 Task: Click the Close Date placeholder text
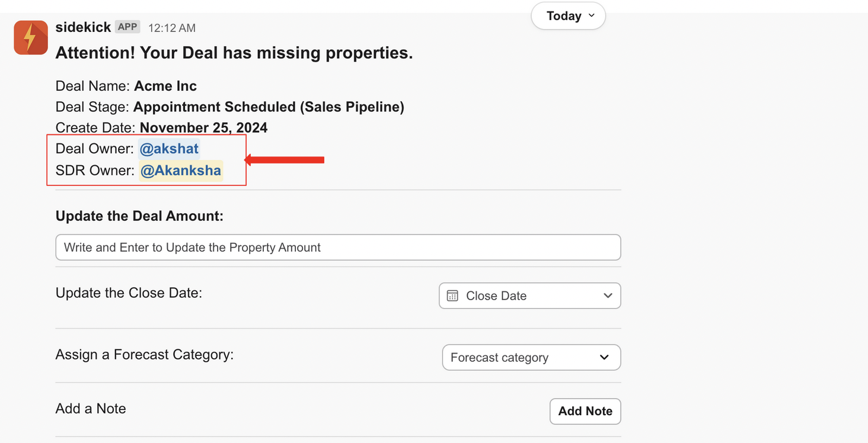point(496,296)
